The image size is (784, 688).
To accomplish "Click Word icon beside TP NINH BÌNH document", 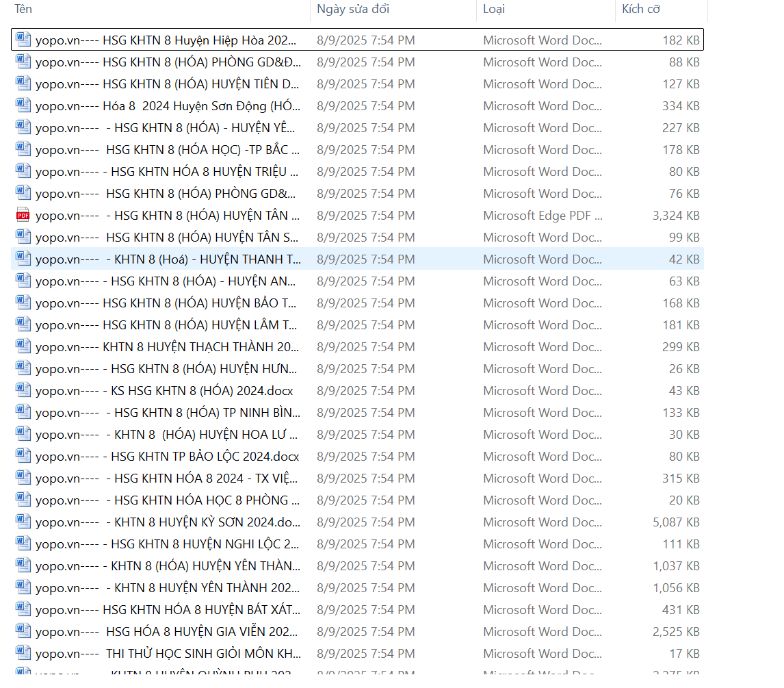I will coord(23,412).
